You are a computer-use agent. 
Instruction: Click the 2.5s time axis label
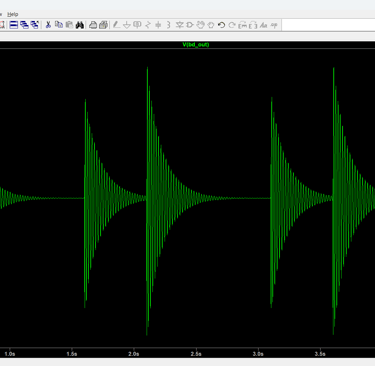tap(196, 354)
